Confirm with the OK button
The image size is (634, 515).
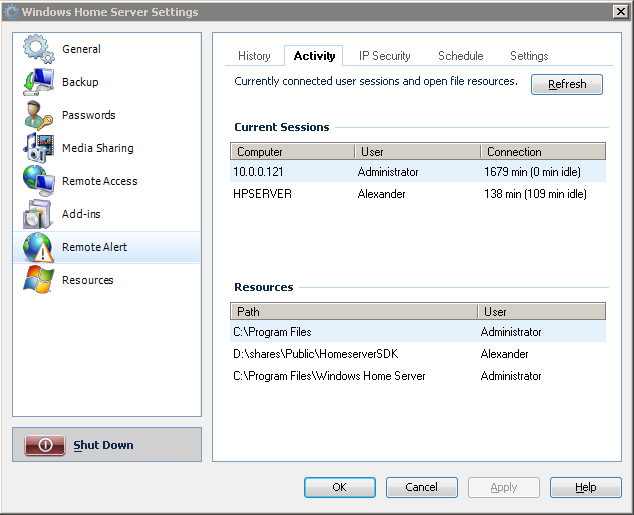tap(340, 487)
